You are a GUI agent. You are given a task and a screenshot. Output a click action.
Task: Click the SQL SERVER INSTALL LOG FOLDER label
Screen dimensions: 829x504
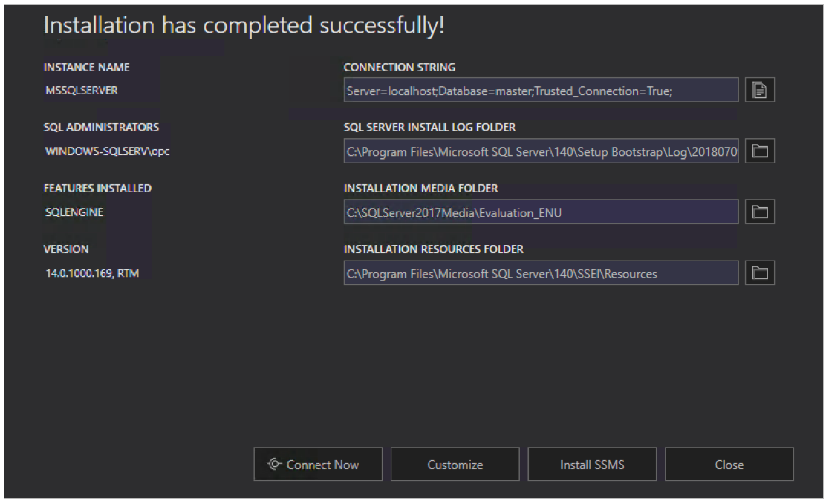[429, 128]
